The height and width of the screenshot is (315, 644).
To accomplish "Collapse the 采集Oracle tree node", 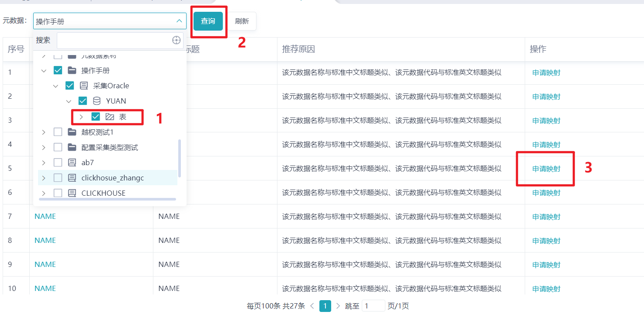I will click(x=55, y=86).
